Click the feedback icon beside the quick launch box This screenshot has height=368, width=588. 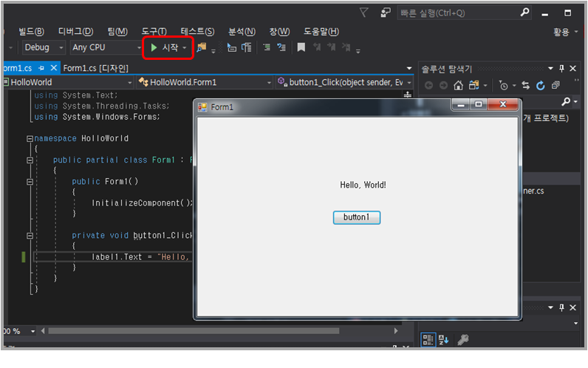(x=386, y=13)
